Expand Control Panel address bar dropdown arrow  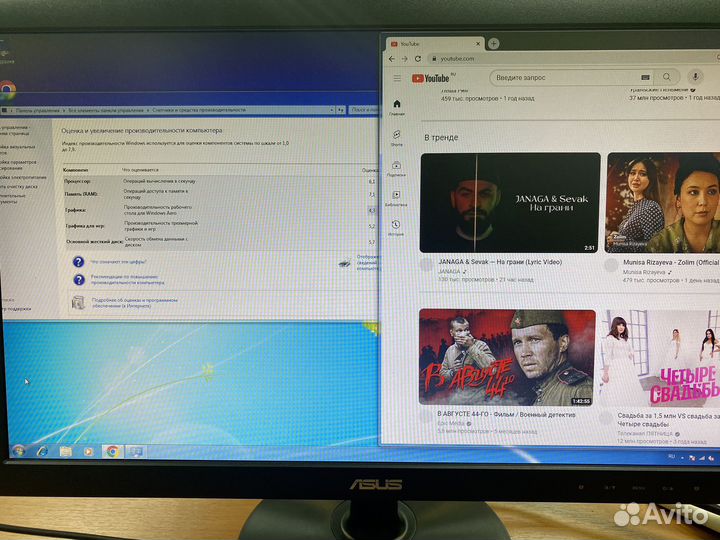tap(332, 110)
